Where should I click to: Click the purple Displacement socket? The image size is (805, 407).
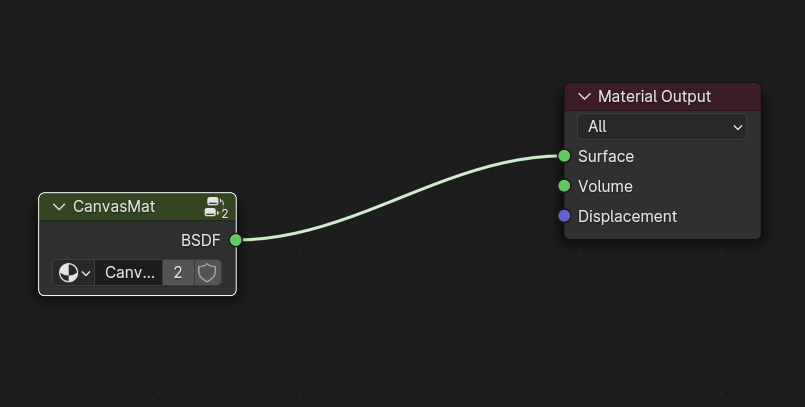564,216
